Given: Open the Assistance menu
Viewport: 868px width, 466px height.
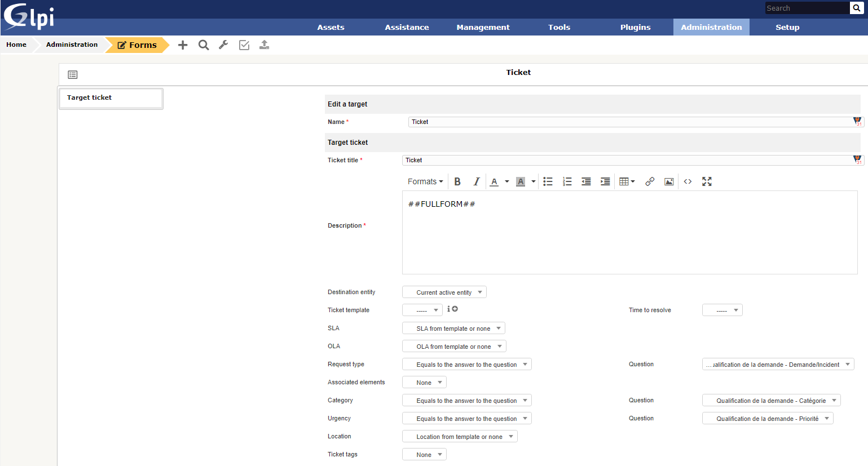Looking at the screenshot, I should [407, 27].
